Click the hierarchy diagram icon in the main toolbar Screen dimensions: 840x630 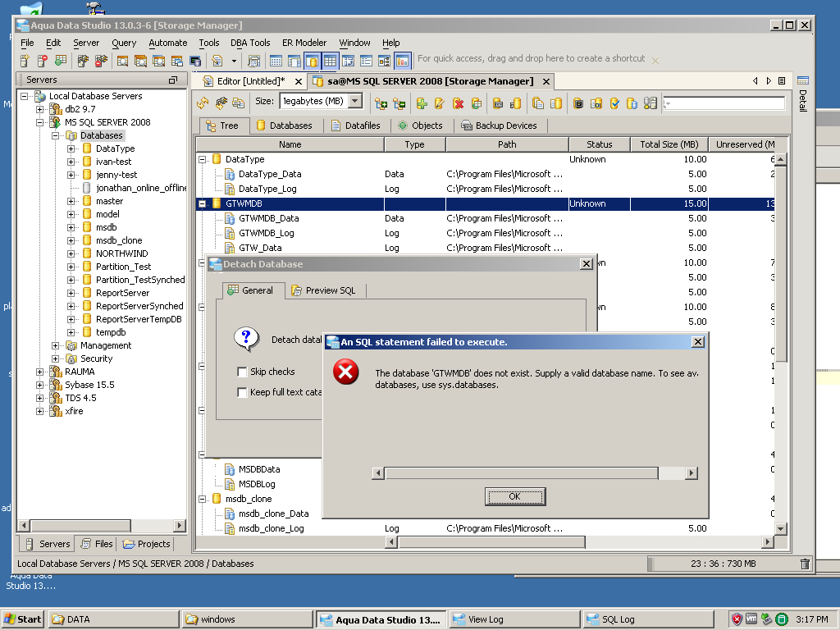[384, 61]
